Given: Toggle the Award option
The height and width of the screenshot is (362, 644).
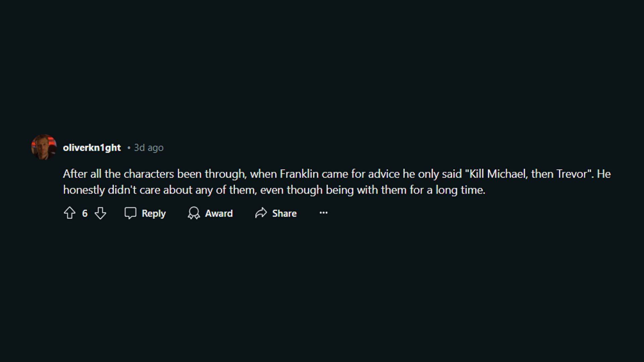Looking at the screenshot, I should point(211,213).
